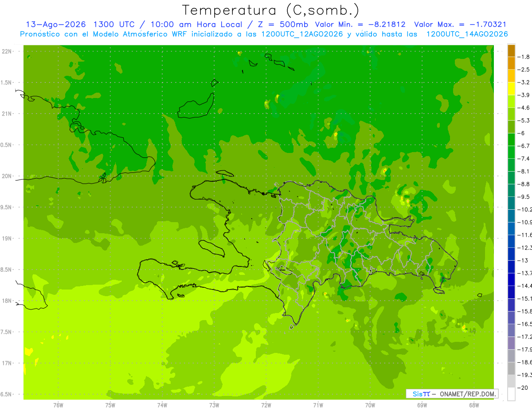This screenshot has height=411, width=532.
Task: Click the "73W" longitude label
Action: click(x=214, y=405)
